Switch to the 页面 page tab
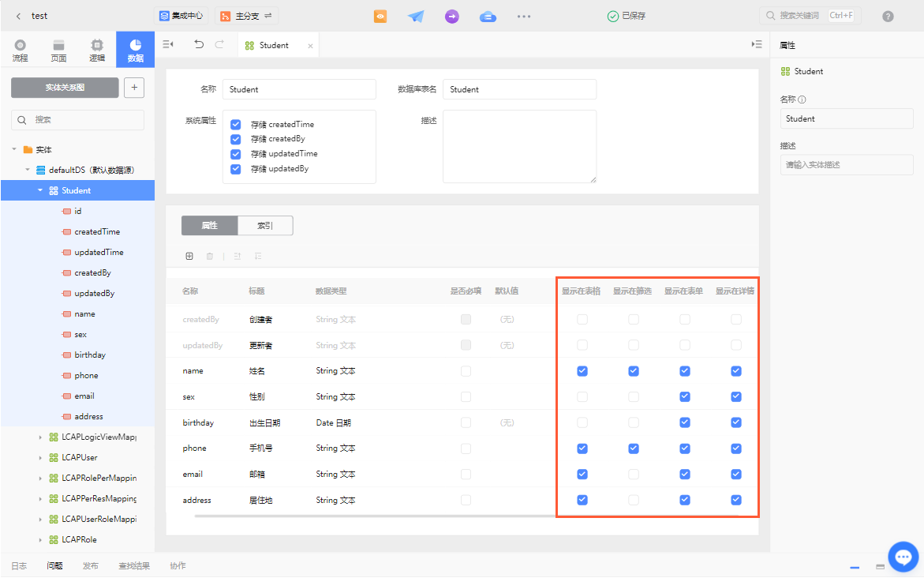Viewport: 924px width, 578px height. click(58, 50)
